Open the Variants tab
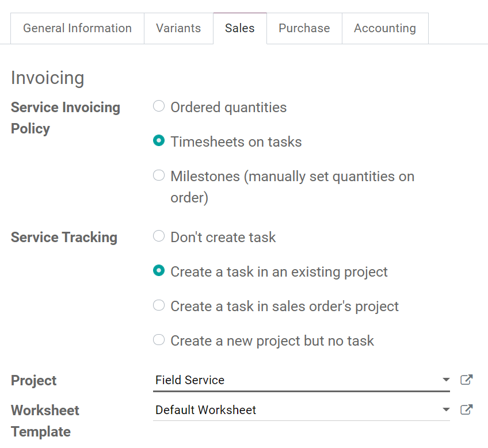Viewport: 488px width, 448px height. [178, 28]
